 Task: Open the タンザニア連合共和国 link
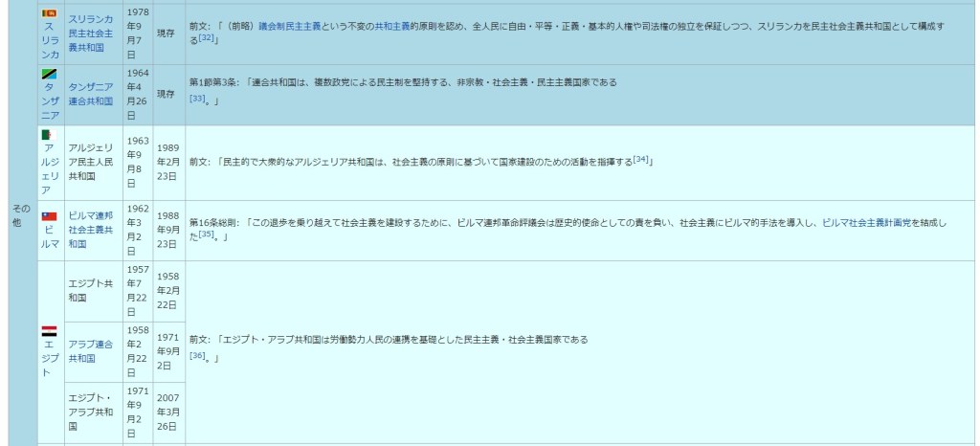click(91, 94)
